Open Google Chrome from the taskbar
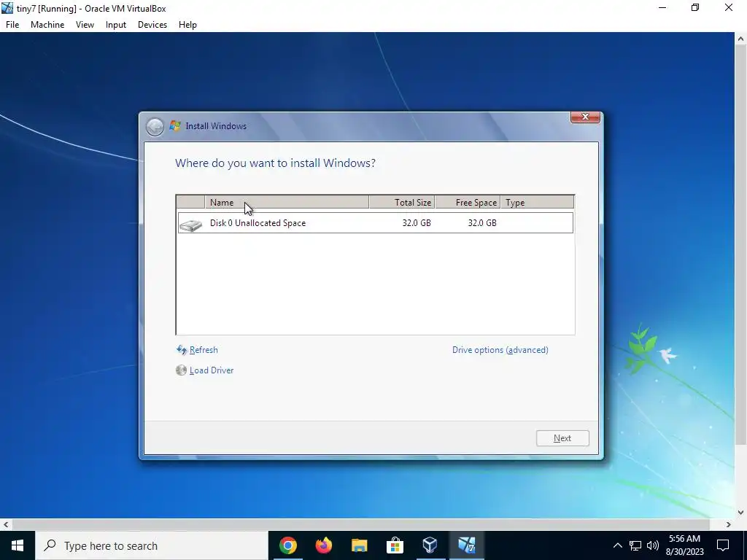The image size is (747, 560). pos(287,545)
